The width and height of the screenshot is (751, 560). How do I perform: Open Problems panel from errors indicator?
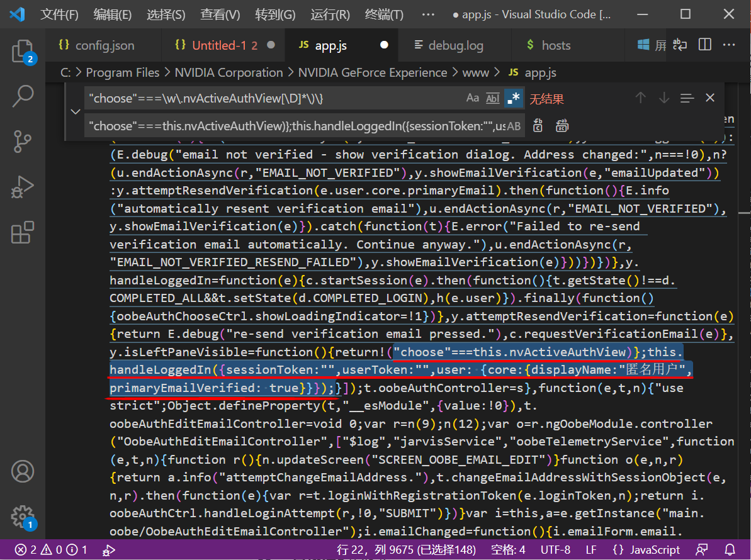tap(51, 549)
